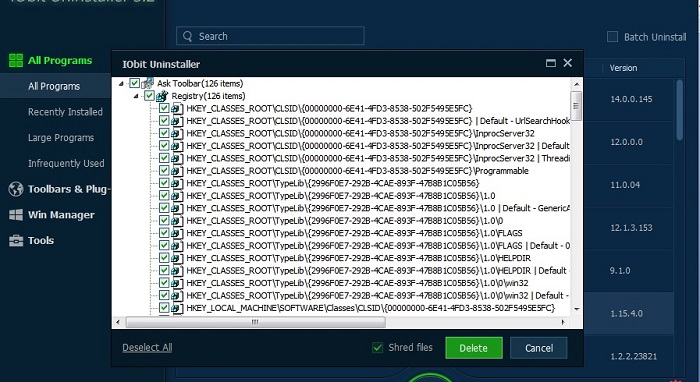The width and height of the screenshot is (700, 382).
Task: Click the Win Manager Windows logo icon
Action: tap(16, 215)
